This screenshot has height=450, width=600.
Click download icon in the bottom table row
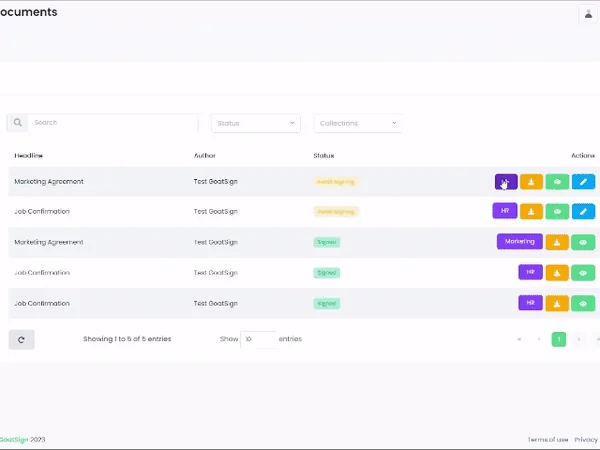[x=558, y=302]
